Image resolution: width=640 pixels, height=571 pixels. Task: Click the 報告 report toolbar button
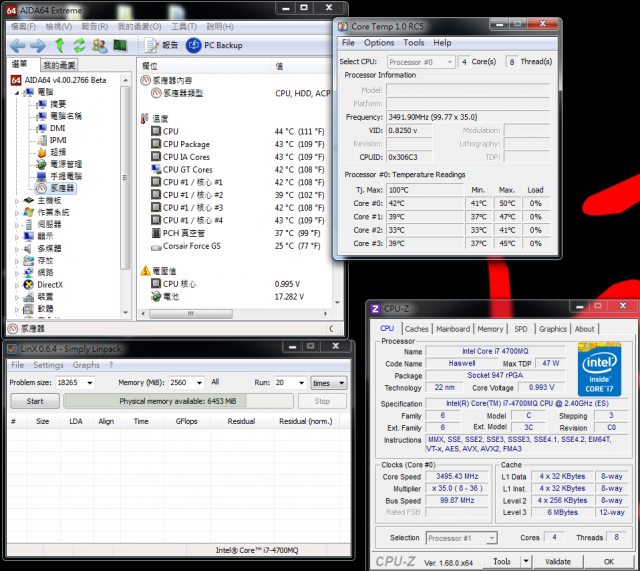[161, 45]
